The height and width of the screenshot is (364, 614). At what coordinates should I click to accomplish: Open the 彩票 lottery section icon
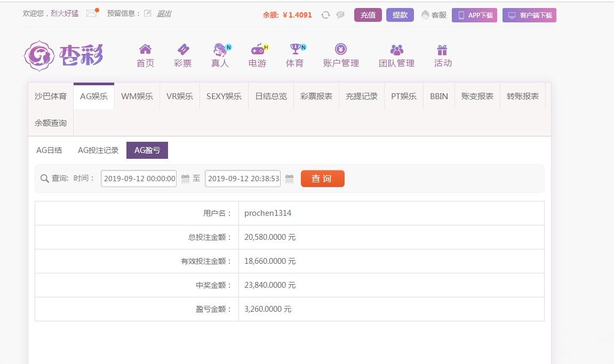182,50
